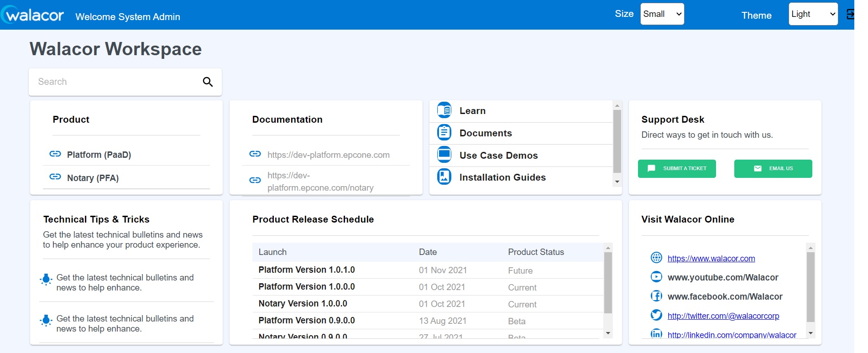Click link icon beside Notary (PFA)

pyautogui.click(x=55, y=176)
